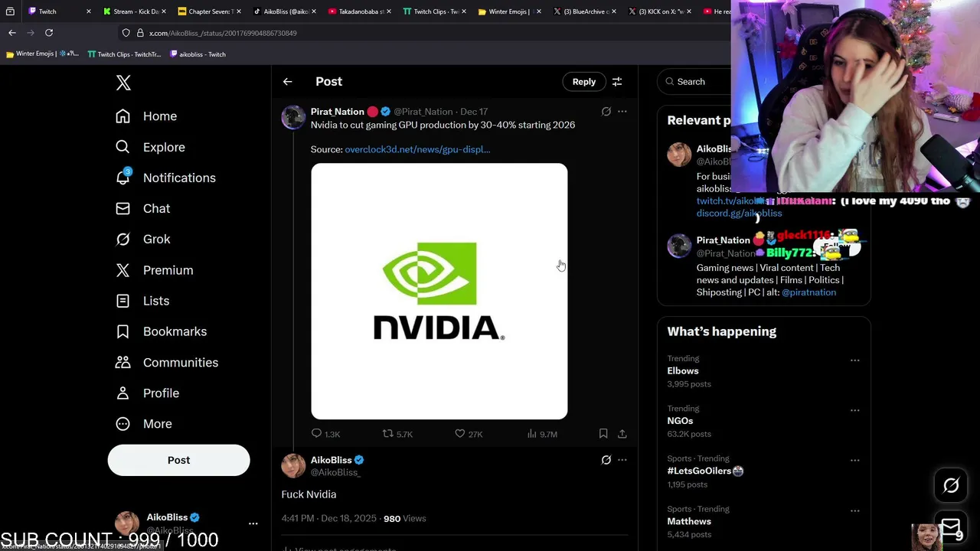This screenshot has width=980, height=551.
Task: Bookmark the Pirat_Nation post
Action: click(x=603, y=434)
